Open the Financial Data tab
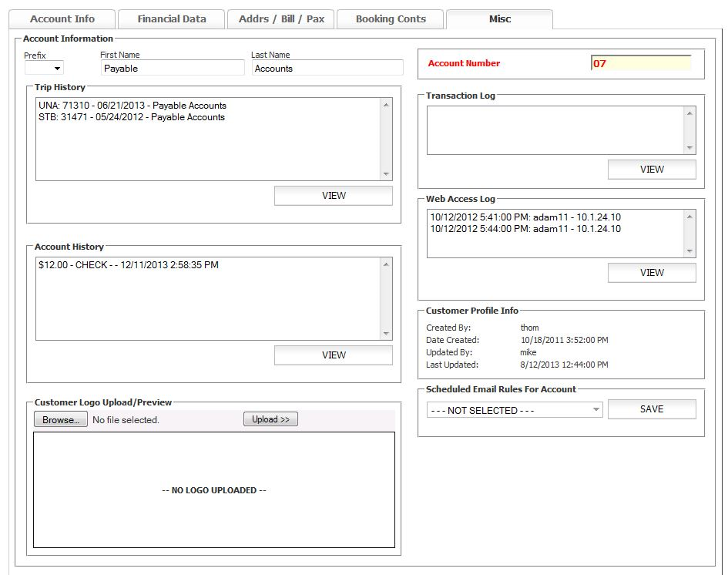Image resolution: width=728 pixels, height=575 pixels. coord(172,19)
